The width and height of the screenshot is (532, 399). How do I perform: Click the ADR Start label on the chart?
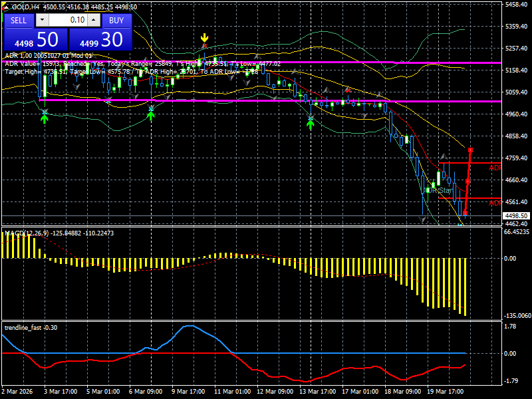439,190
